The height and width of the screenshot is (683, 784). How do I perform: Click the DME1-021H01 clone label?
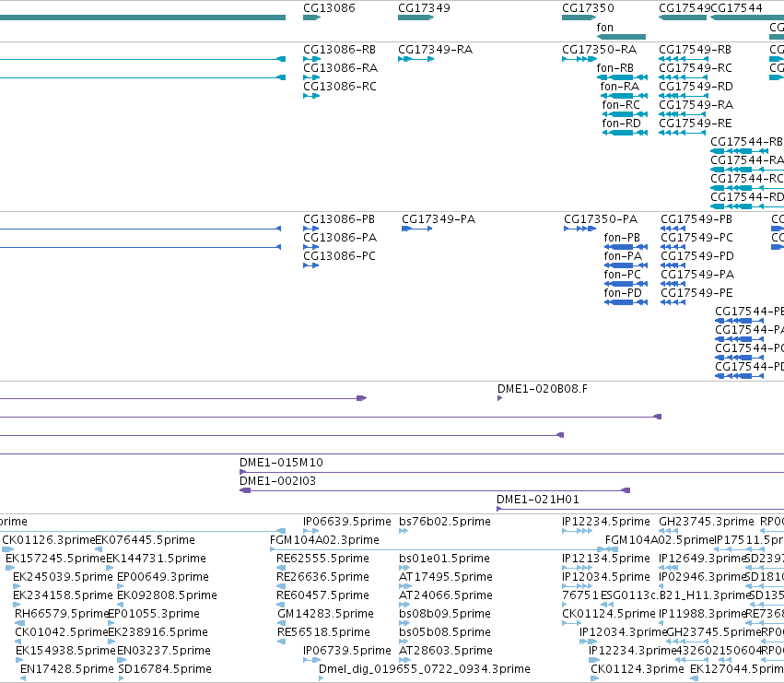click(x=538, y=500)
